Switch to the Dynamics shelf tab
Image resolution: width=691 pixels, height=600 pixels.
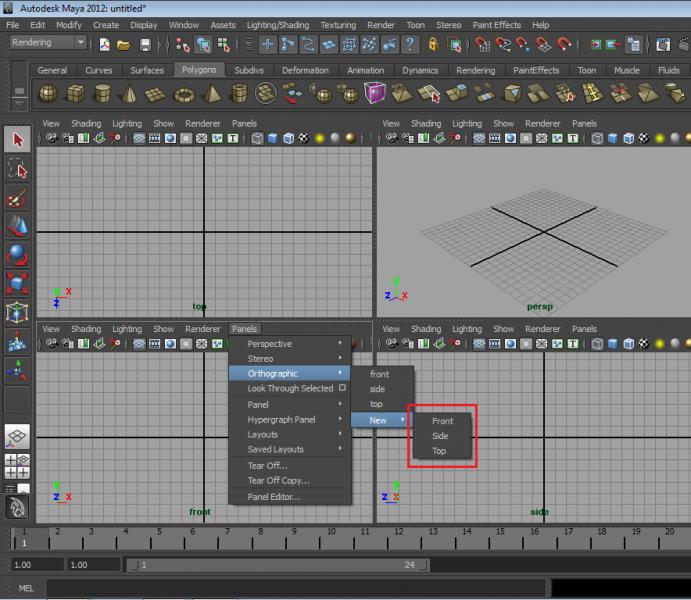click(x=420, y=70)
